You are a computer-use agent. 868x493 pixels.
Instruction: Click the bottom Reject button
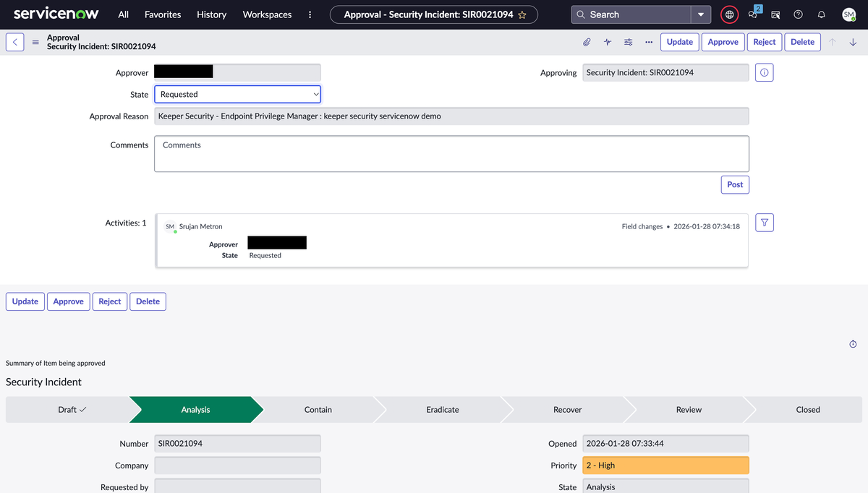tap(110, 301)
